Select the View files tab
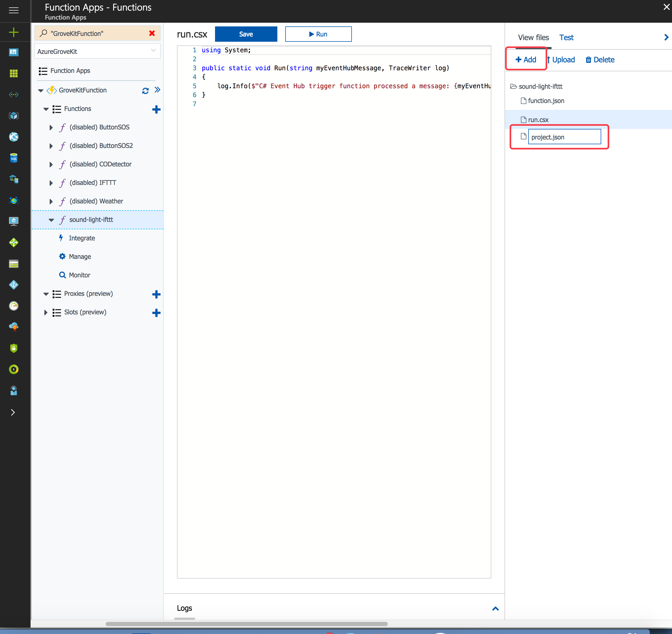This screenshot has height=634, width=672. (533, 38)
